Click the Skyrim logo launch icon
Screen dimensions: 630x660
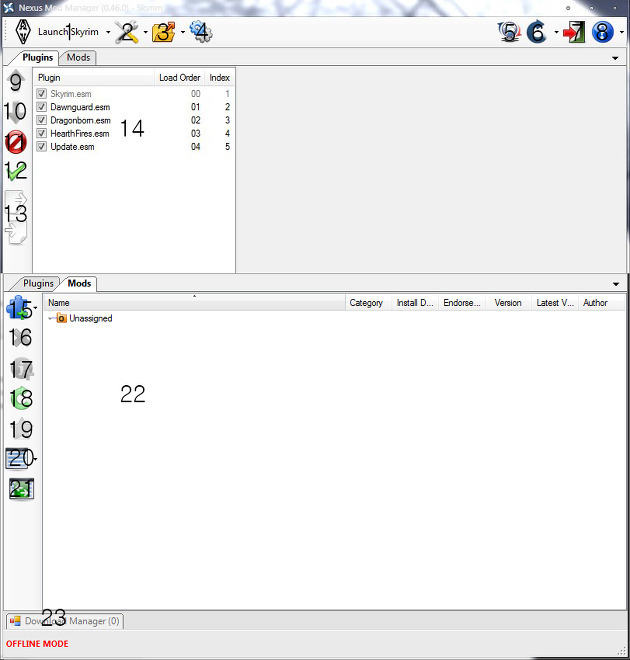(x=23, y=32)
